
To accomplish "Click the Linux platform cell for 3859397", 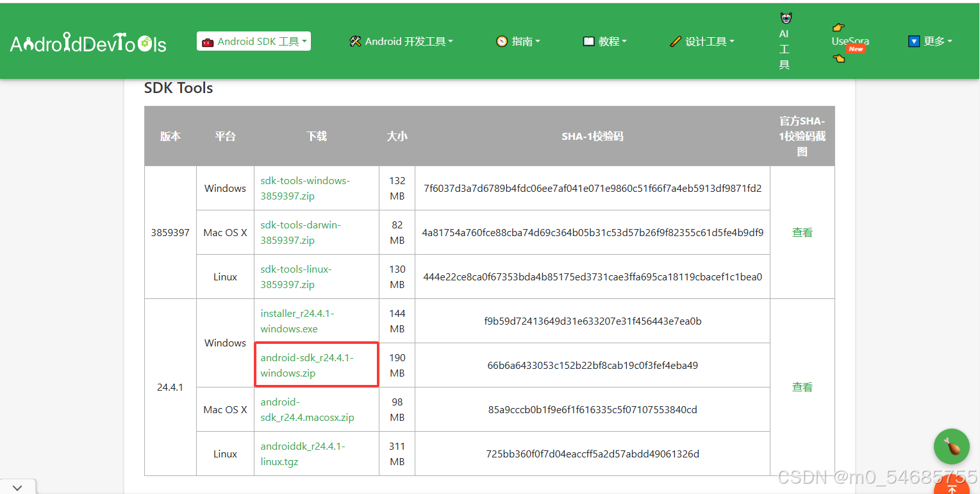I will coord(225,277).
